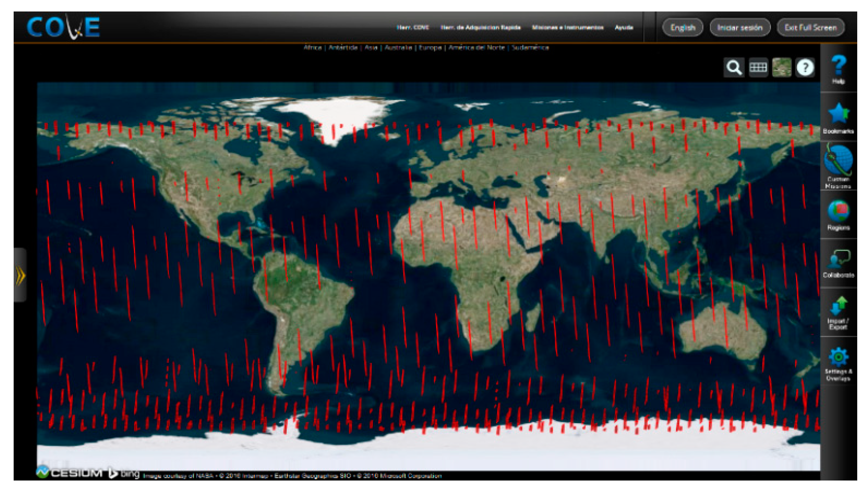Open the Ayuda menu
The height and width of the screenshot is (492, 868).
pos(624,27)
